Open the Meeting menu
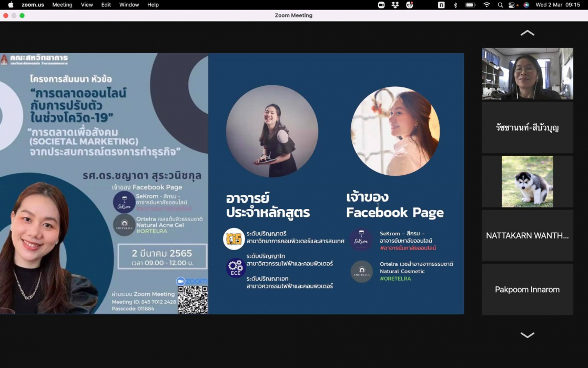The image size is (588, 368). click(x=62, y=5)
